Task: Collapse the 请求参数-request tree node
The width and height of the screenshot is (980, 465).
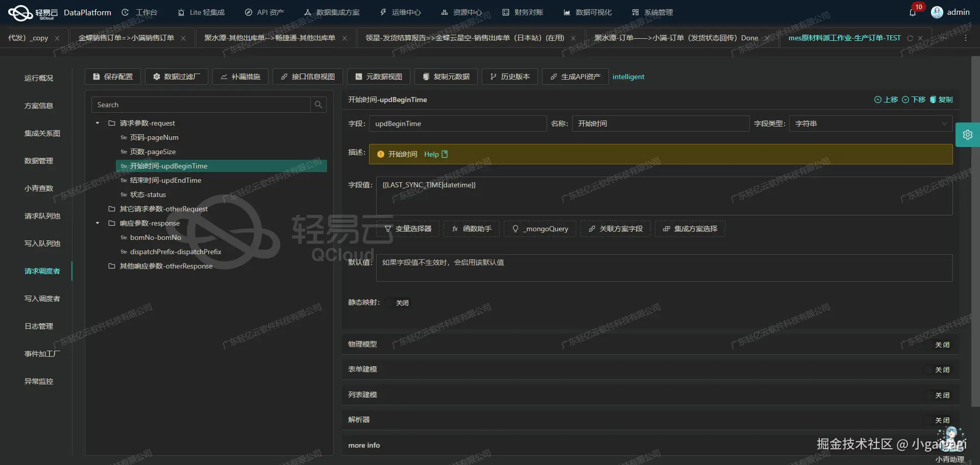Action: pos(97,123)
